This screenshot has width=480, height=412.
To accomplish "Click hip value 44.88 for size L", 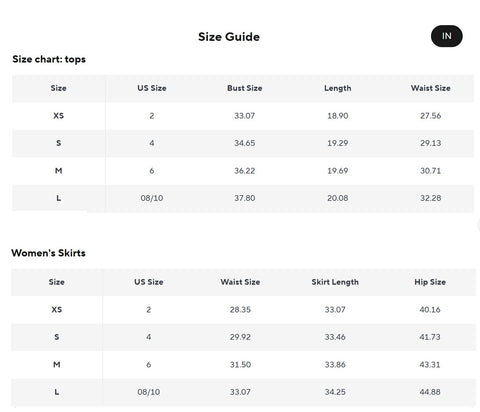I will pyautogui.click(x=430, y=392).
